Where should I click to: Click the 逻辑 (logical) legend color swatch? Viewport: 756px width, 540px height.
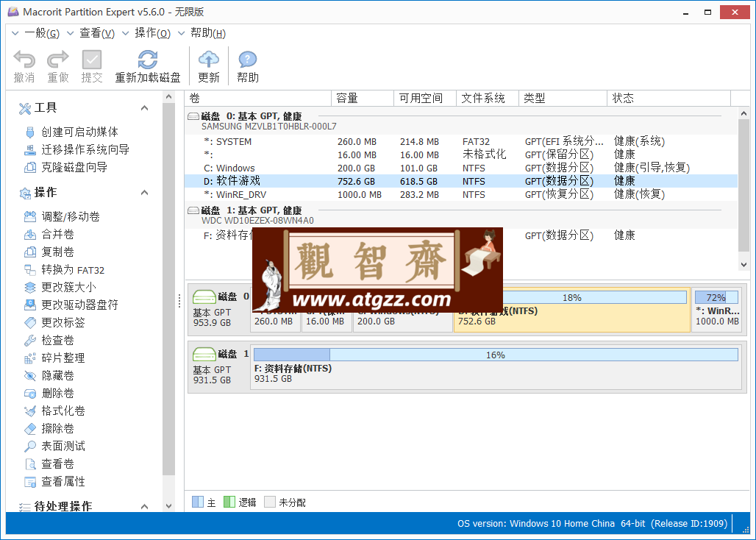coord(229,502)
